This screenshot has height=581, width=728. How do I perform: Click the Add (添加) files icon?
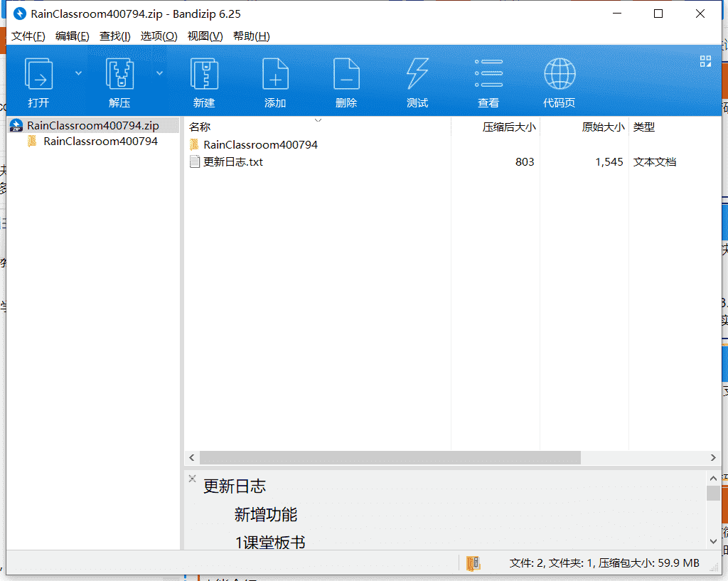275,74
